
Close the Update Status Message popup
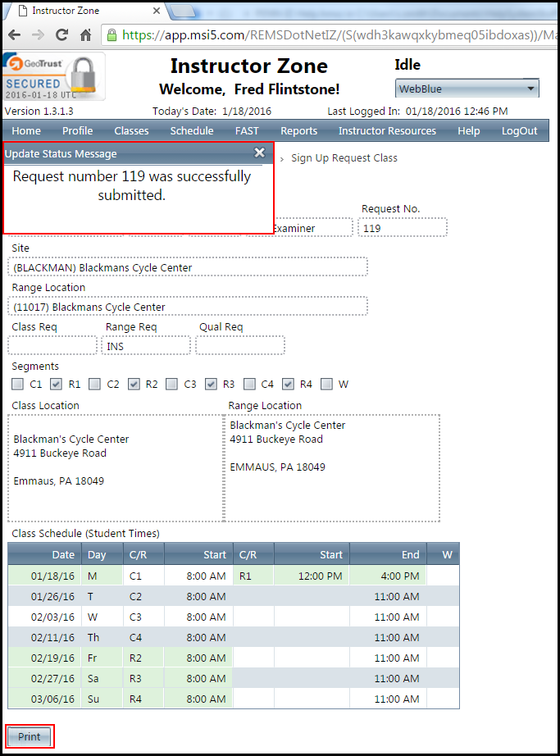coord(259,153)
